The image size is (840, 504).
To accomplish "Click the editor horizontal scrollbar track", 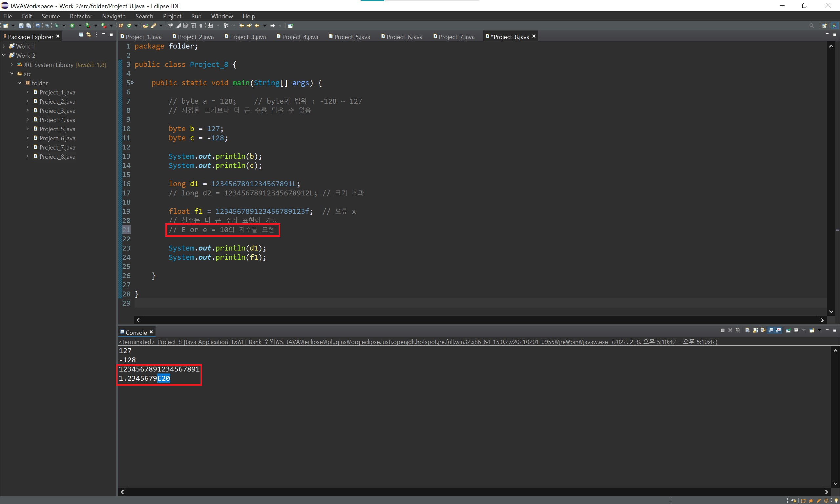I will tap(476, 320).
